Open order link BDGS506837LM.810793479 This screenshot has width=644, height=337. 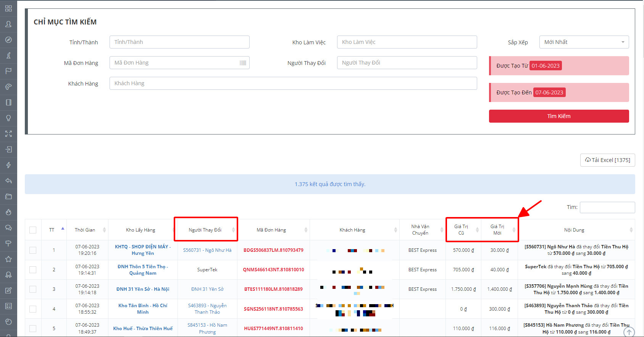point(273,250)
